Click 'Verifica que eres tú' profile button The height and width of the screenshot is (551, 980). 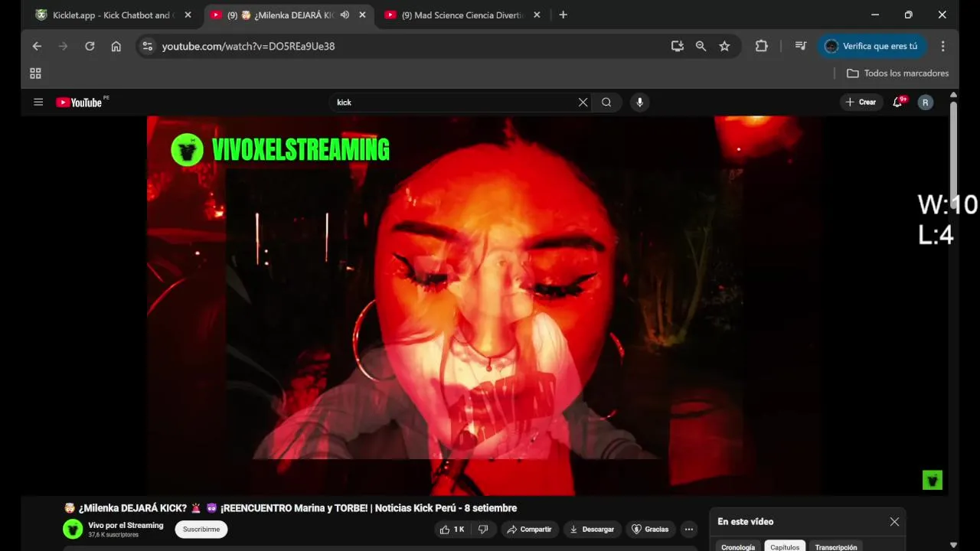coord(871,46)
